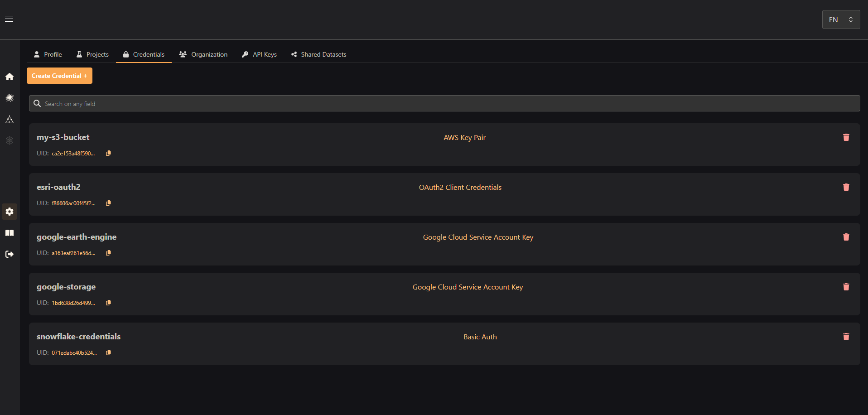Click the OAuth2 Client Credentials label

(460, 187)
